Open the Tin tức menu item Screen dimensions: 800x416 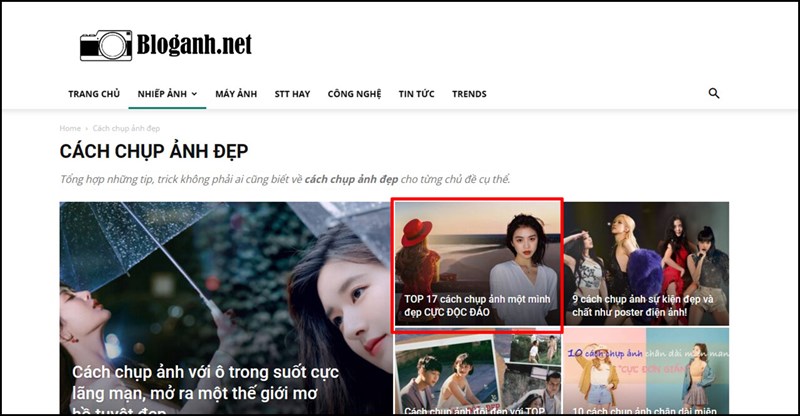coord(416,94)
